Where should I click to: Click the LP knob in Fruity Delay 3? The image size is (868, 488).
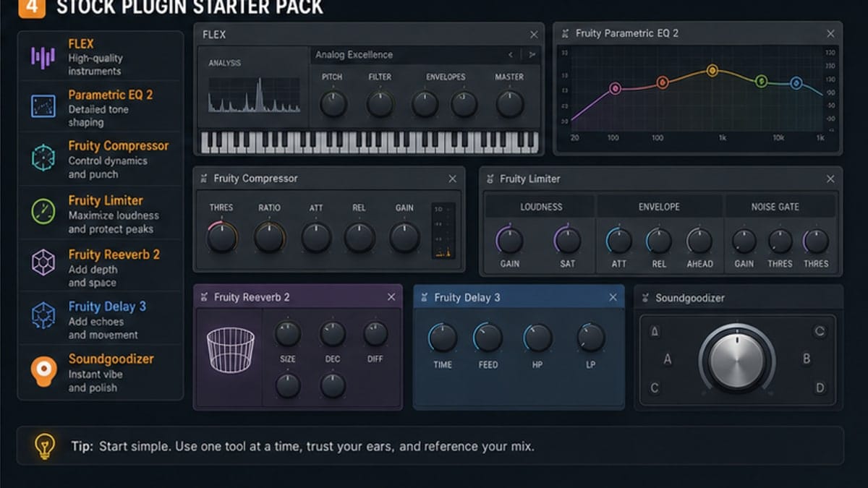click(591, 338)
